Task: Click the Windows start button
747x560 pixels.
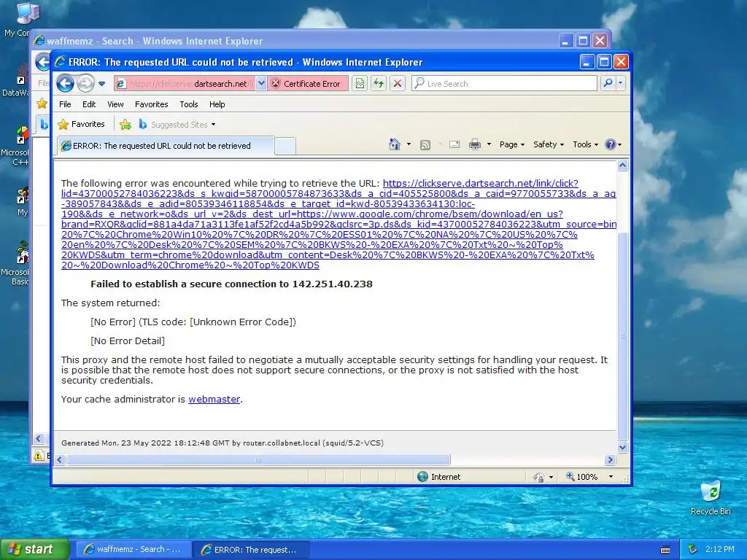Action: point(35,549)
